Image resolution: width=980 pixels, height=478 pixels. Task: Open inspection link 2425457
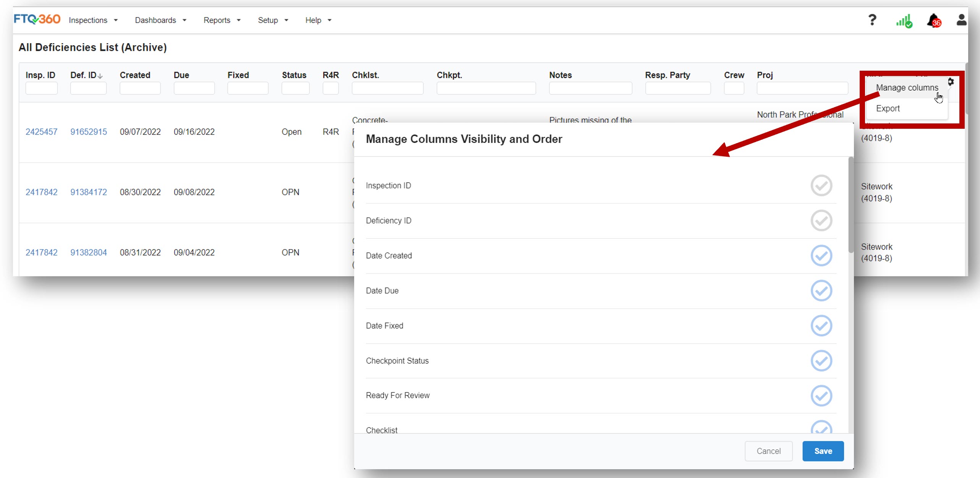coord(41,132)
